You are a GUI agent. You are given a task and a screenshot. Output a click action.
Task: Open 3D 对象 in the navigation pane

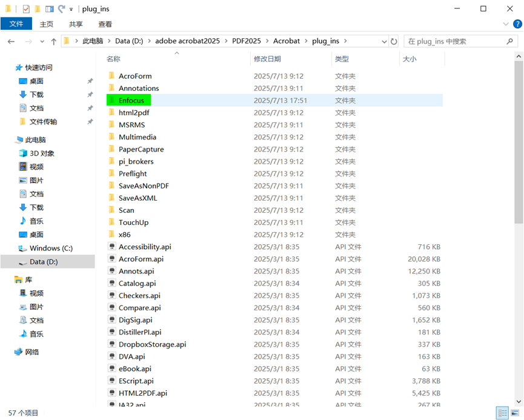pyautogui.click(x=41, y=153)
